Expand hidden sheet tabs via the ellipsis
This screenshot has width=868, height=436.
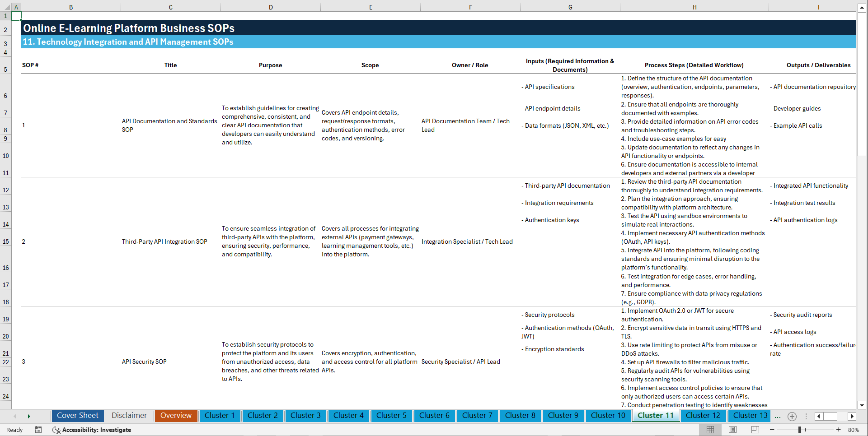[778, 416]
